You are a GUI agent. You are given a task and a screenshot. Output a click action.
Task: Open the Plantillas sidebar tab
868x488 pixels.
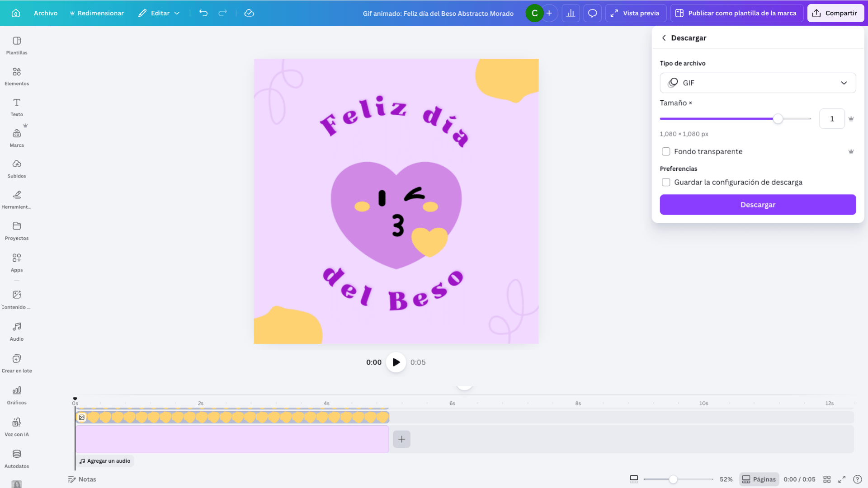[17, 46]
